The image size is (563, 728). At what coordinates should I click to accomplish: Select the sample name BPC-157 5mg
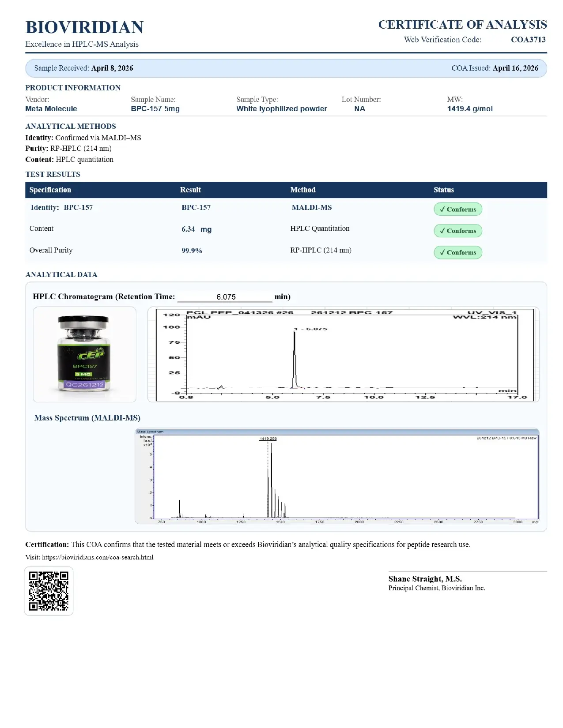[155, 109]
